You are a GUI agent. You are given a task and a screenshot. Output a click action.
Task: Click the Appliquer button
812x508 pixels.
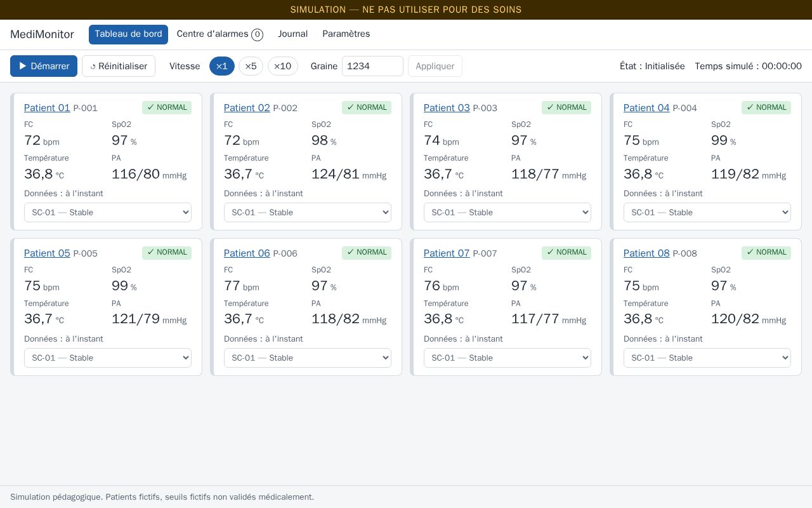tap(435, 66)
